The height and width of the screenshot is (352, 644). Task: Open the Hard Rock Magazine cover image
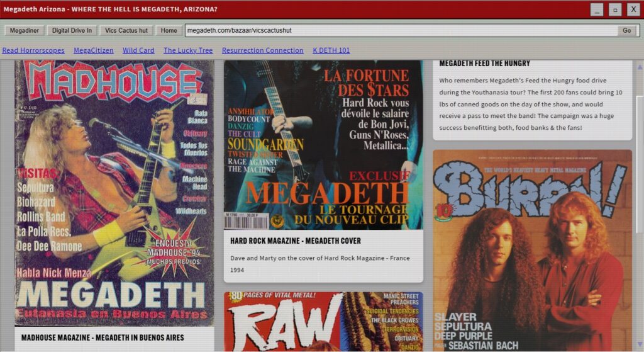[323, 145]
